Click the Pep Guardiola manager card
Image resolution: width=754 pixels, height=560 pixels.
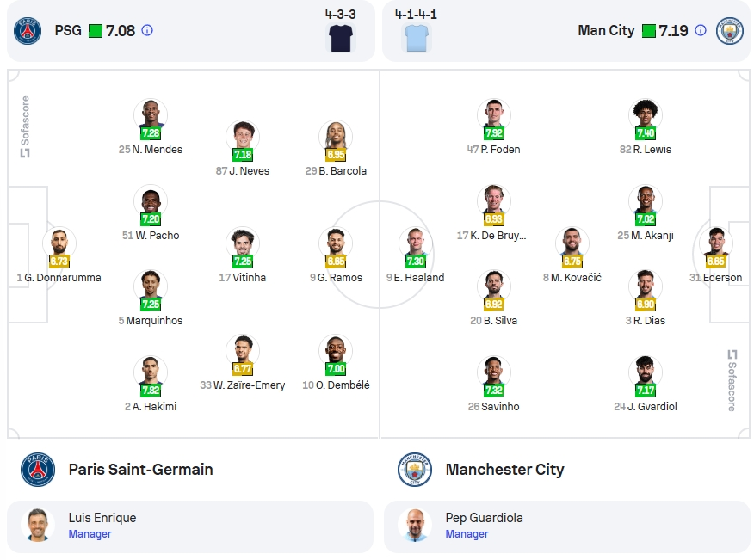point(567,526)
